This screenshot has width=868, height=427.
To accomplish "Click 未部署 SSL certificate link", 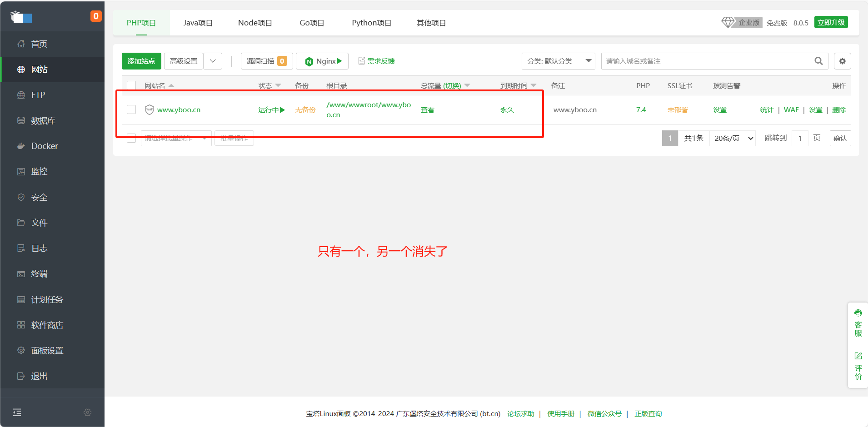I will click(678, 109).
